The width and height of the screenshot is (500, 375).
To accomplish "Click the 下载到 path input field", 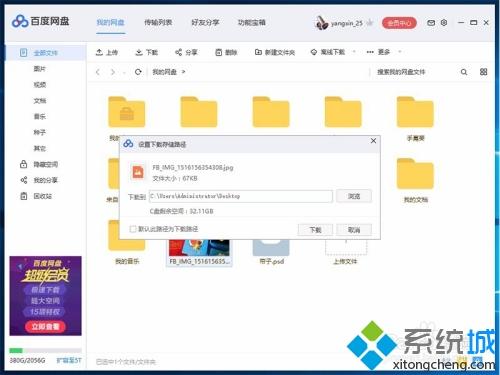I will click(241, 196).
